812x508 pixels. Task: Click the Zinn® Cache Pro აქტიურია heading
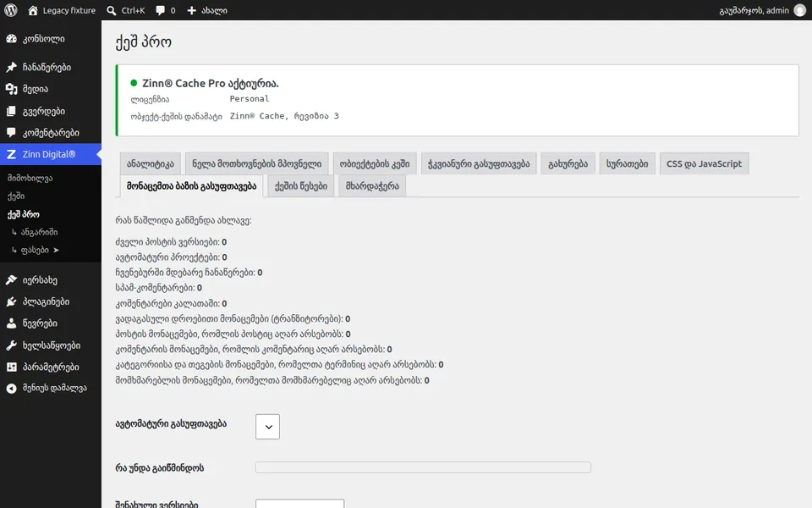(x=211, y=83)
